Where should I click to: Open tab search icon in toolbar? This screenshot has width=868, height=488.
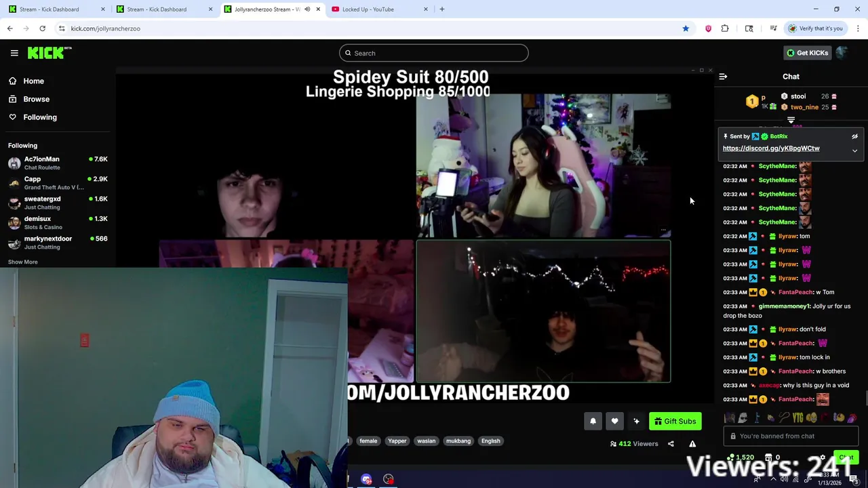pos(749,28)
